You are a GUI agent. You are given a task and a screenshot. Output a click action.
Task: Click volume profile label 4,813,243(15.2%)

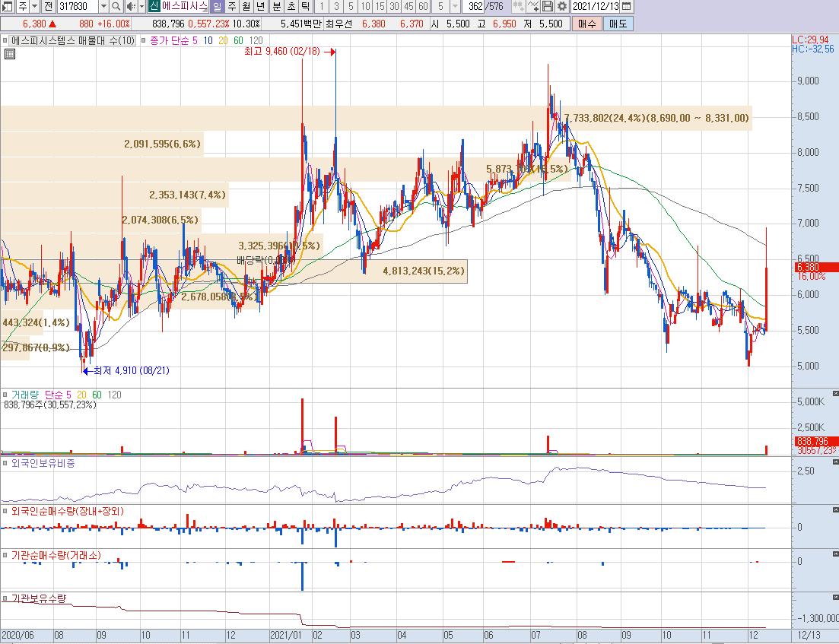(424, 271)
